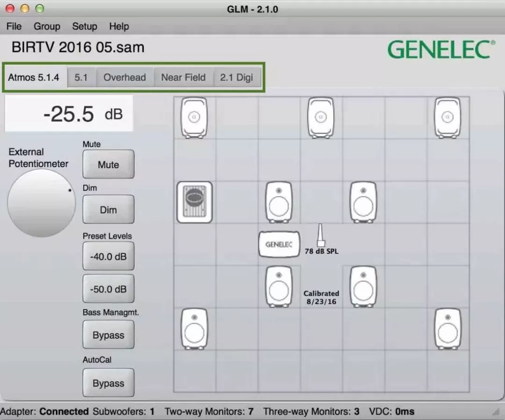Image resolution: width=505 pixels, height=420 pixels.
Task: Switch to the Near Field group tab
Action: coord(183,77)
